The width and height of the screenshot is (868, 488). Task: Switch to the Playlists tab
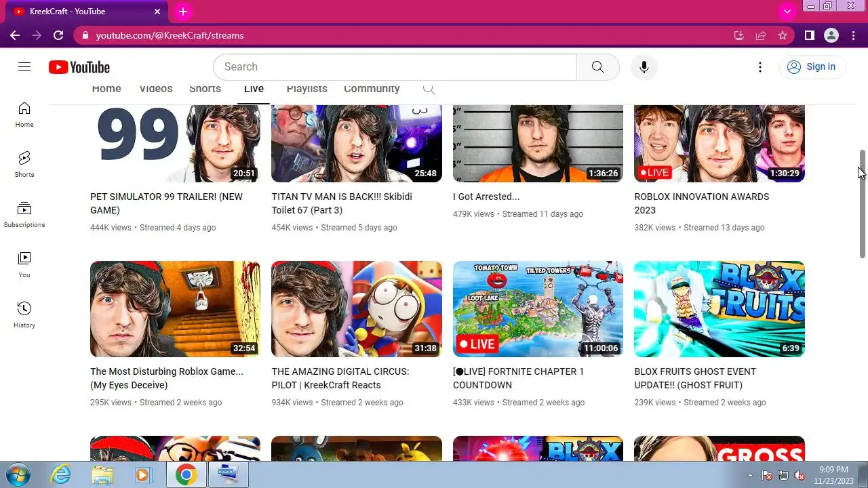click(x=307, y=89)
